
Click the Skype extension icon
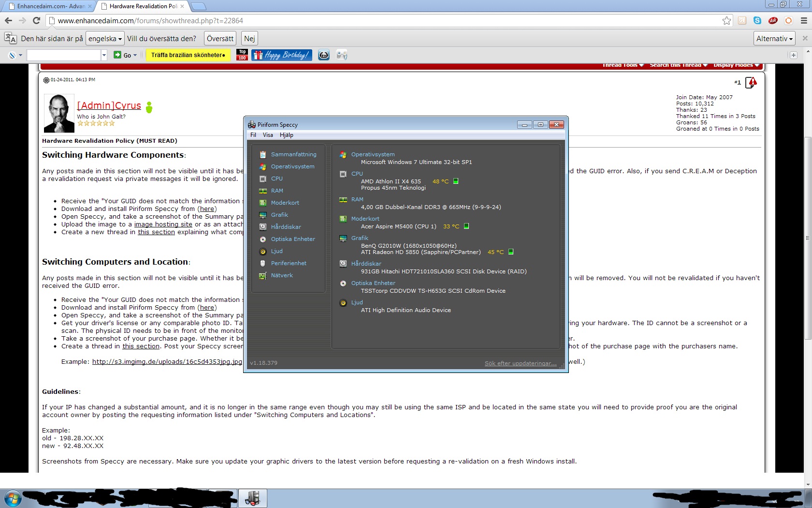click(x=757, y=20)
